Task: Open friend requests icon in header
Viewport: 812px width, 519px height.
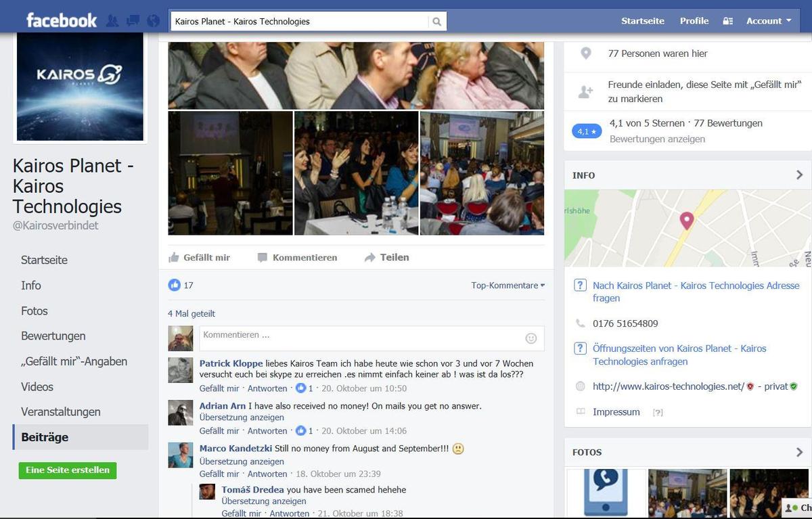Action: (x=112, y=21)
